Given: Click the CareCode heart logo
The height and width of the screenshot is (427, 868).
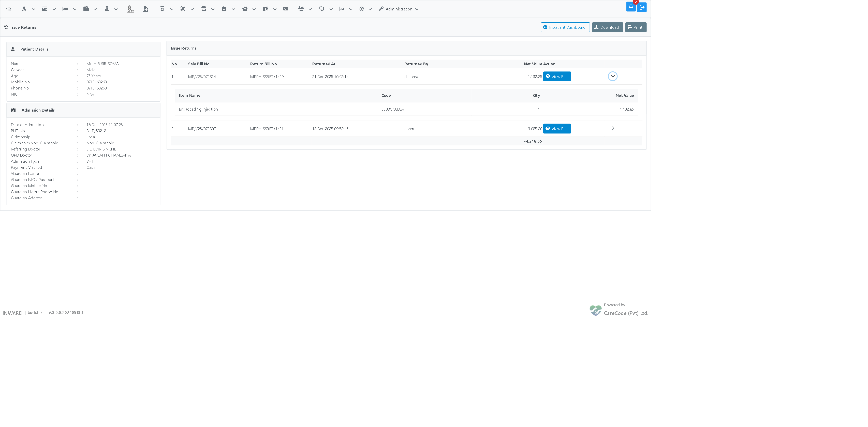Looking at the screenshot, I should (595, 310).
